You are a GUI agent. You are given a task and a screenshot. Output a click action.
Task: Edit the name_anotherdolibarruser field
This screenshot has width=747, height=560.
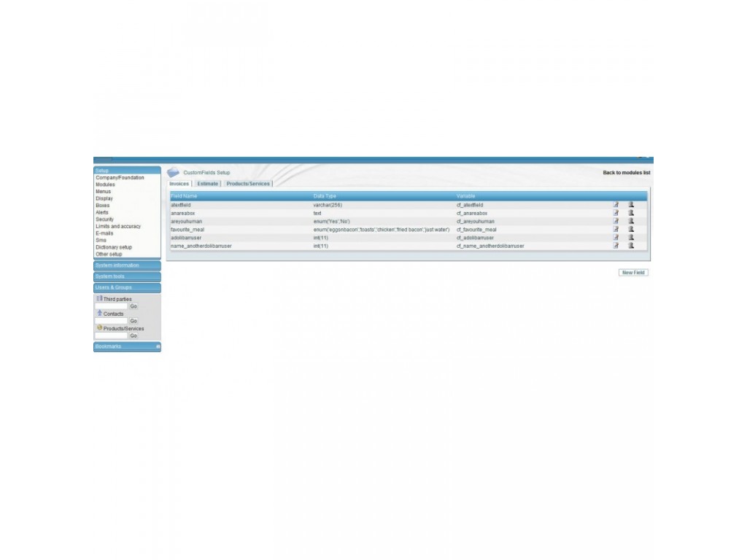(x=616, y=246)
